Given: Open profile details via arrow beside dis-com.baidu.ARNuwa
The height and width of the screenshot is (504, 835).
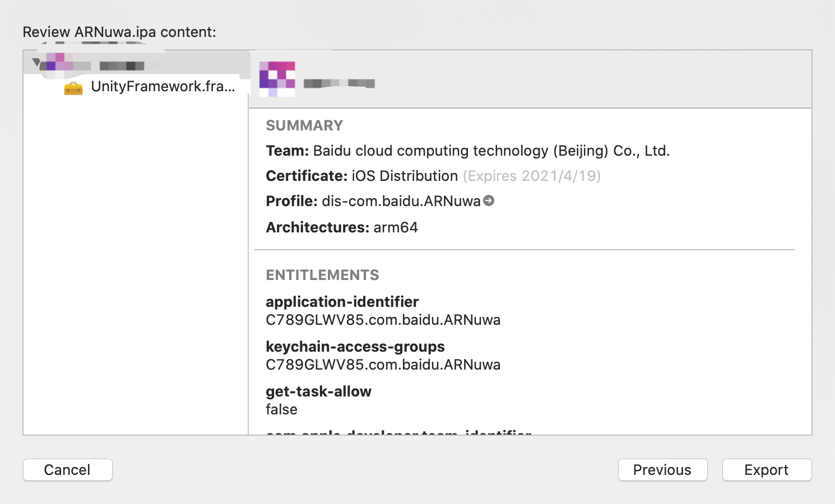Looking at the screenshot, I should click(x=489, y=200).
